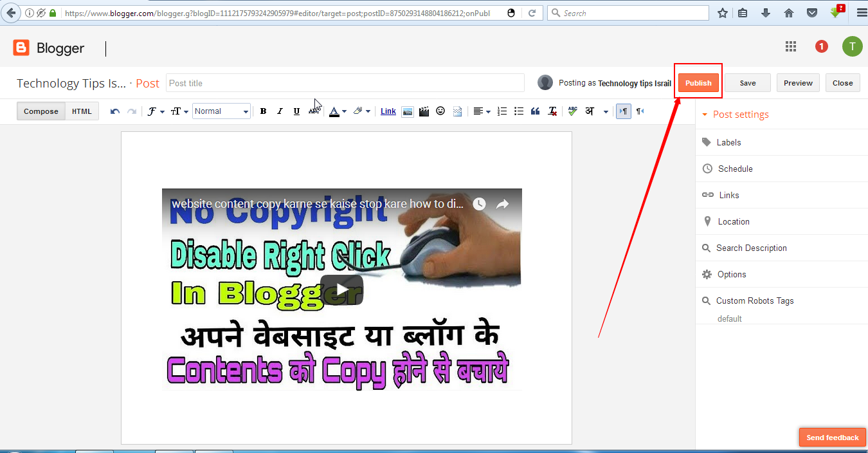Toggle strikethrough formatting
This screenshot has height=453, width=868.
(x=314, y=111)
